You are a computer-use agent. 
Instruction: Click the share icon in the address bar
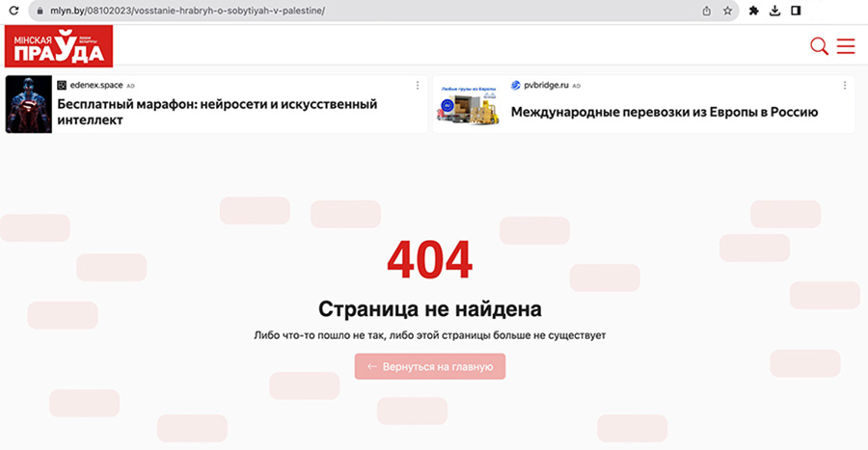coord(707,11)
